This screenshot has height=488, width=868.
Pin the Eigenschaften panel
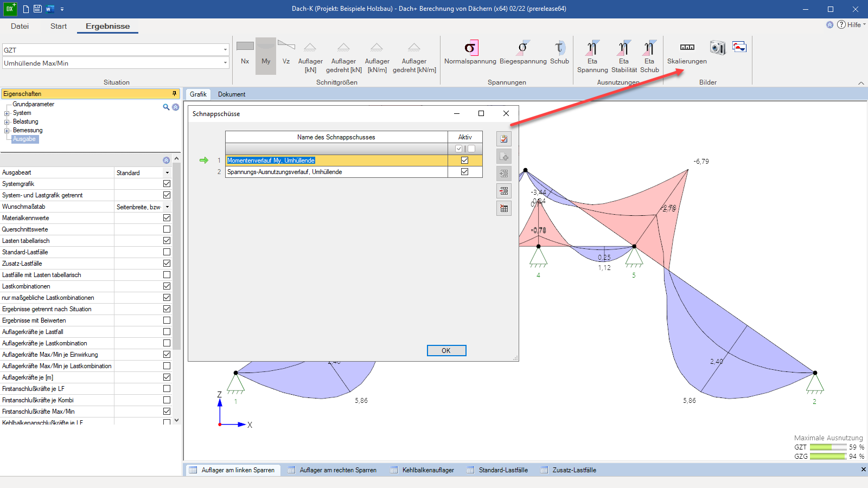[174, 94]
